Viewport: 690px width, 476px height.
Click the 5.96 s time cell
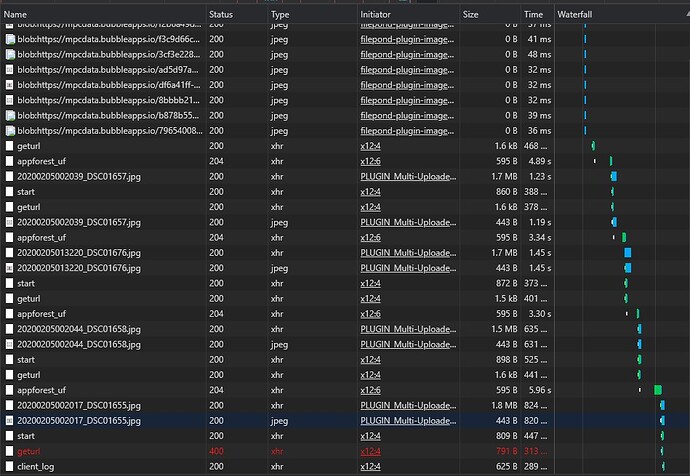pyautogui.click(x=540, y=390)
